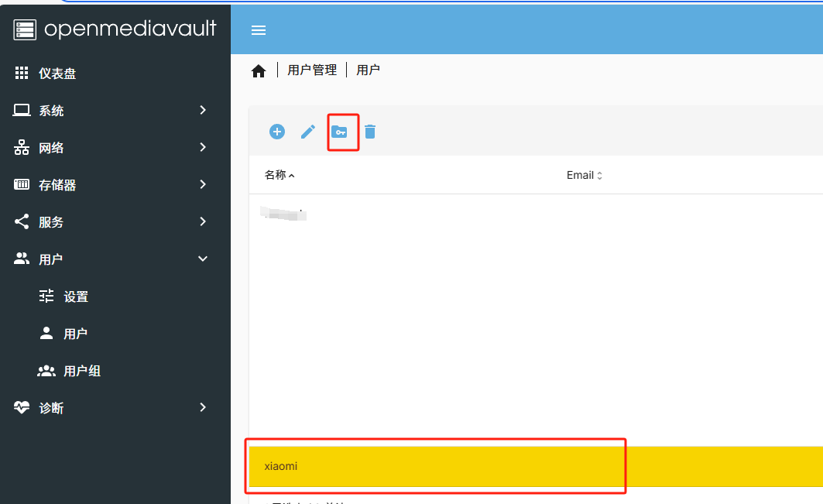Click the 网络 network icon

coord(22,148)
